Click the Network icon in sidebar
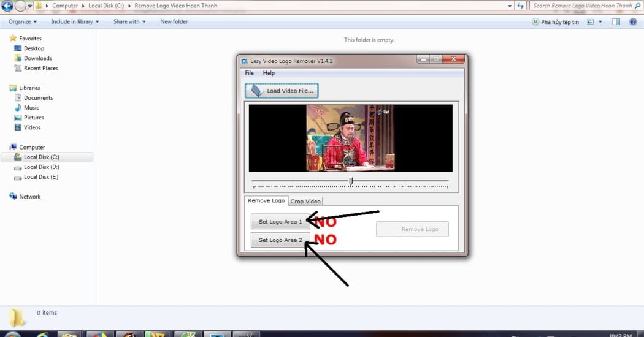This screenshot has height=337, width=644. 13,196
